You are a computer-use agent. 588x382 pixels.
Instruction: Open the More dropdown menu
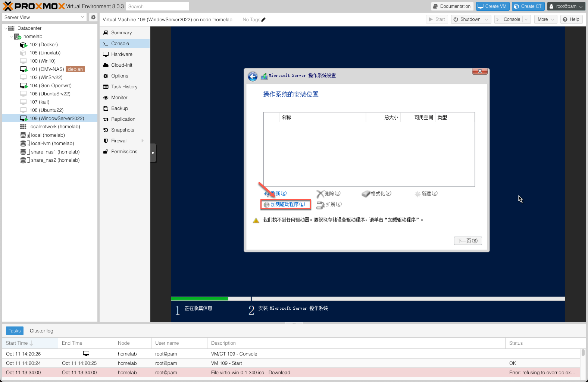click(545, 19)
